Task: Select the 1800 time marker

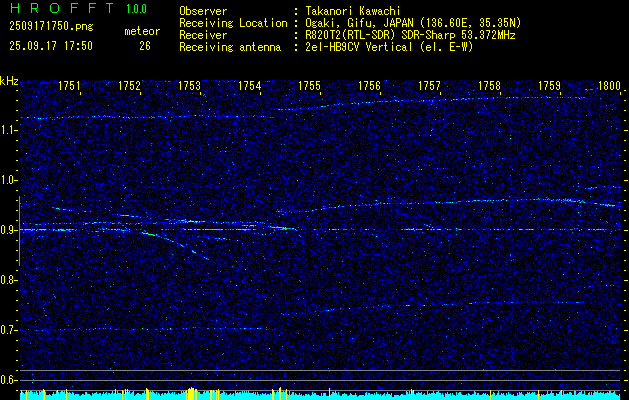Action: click(x=610, y=87)
